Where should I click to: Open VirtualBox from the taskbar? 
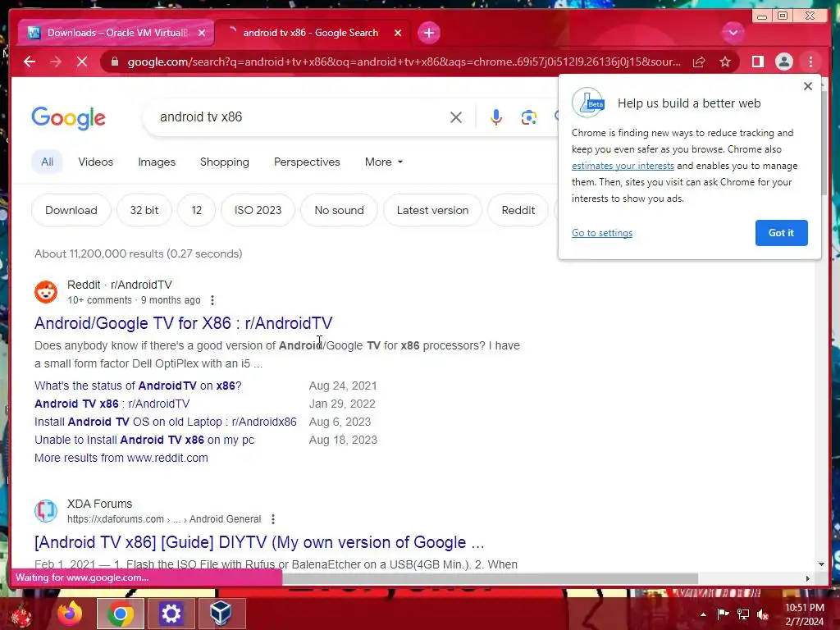(x=221, y=614)
